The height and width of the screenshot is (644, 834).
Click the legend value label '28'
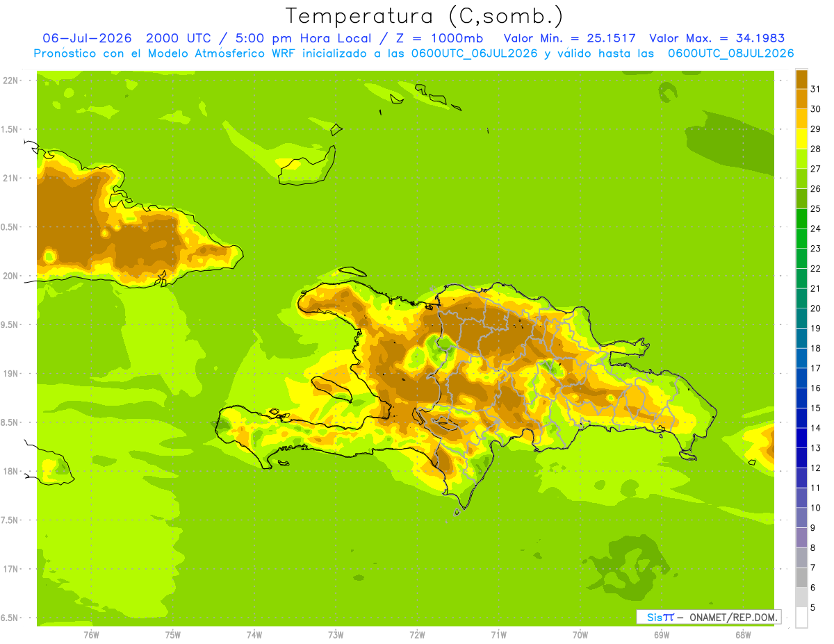pos(815,149)
